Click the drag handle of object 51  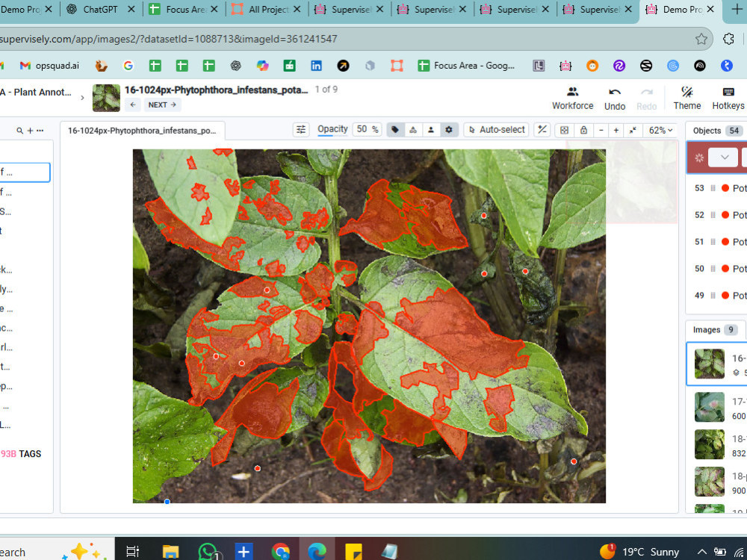point(713,242)
